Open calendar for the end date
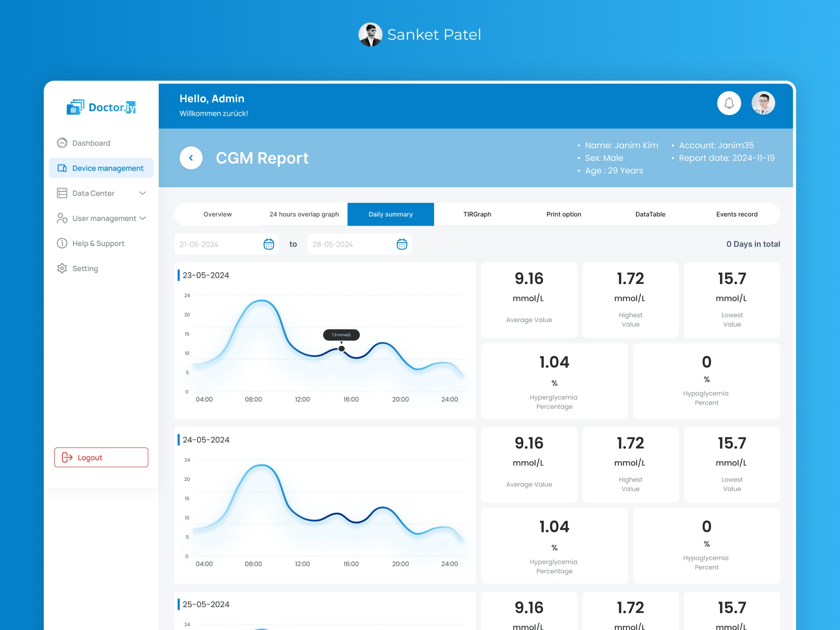 click(x=402, y=244)
